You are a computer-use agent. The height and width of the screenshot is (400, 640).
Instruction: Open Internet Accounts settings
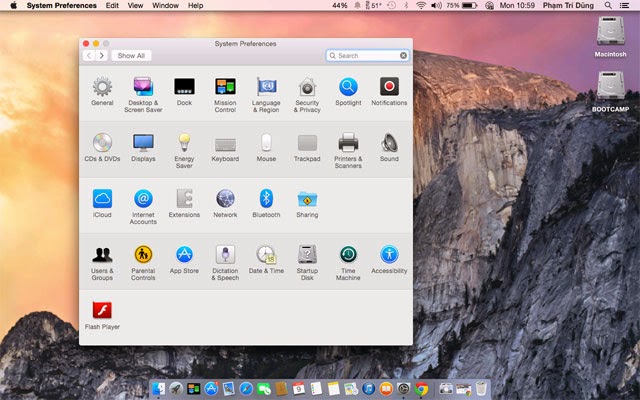(x=143, y=207)
